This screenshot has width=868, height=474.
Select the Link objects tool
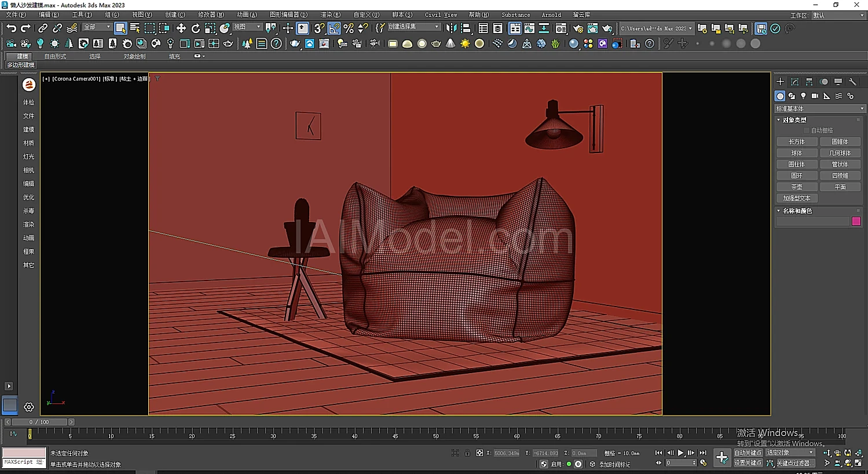click(43, 28)
